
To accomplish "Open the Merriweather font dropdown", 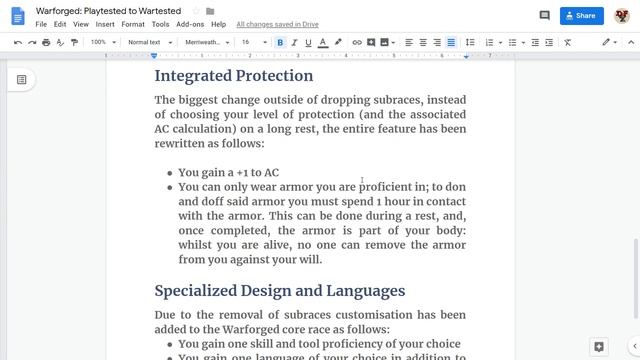I will (x=207, y=42).
